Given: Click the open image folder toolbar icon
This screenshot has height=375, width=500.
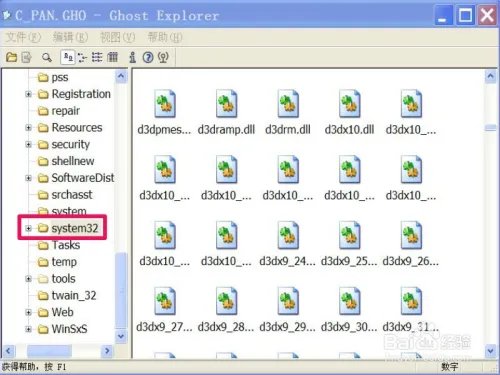Looking at the screenshot, I should [x=11, y=57].
